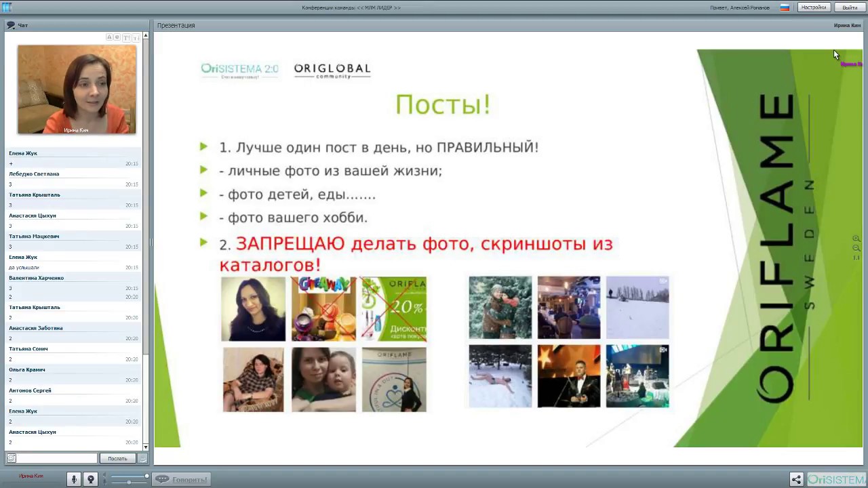Click the conference title in top bar
The height and width of the screenshot is (488, 868).
(351, 7)
